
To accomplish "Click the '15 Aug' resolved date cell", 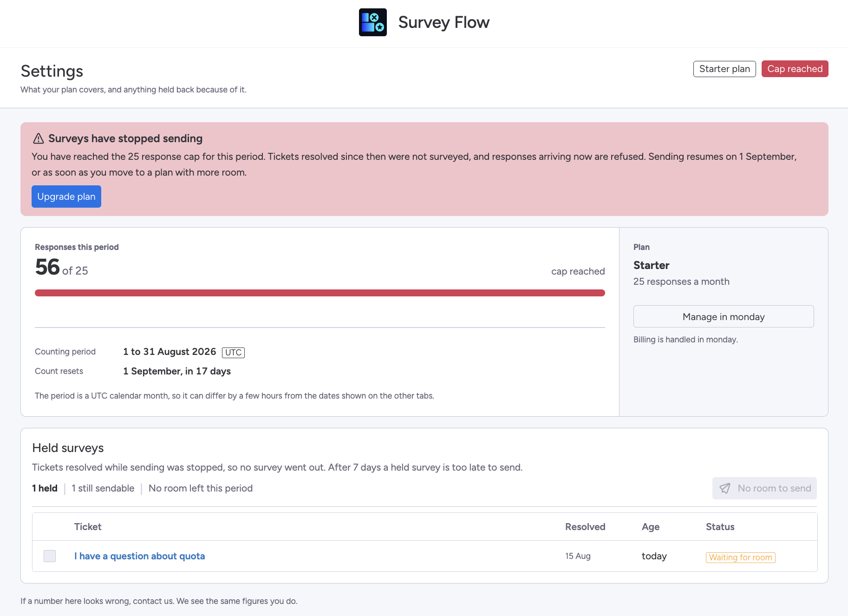I will pos(578,556).
